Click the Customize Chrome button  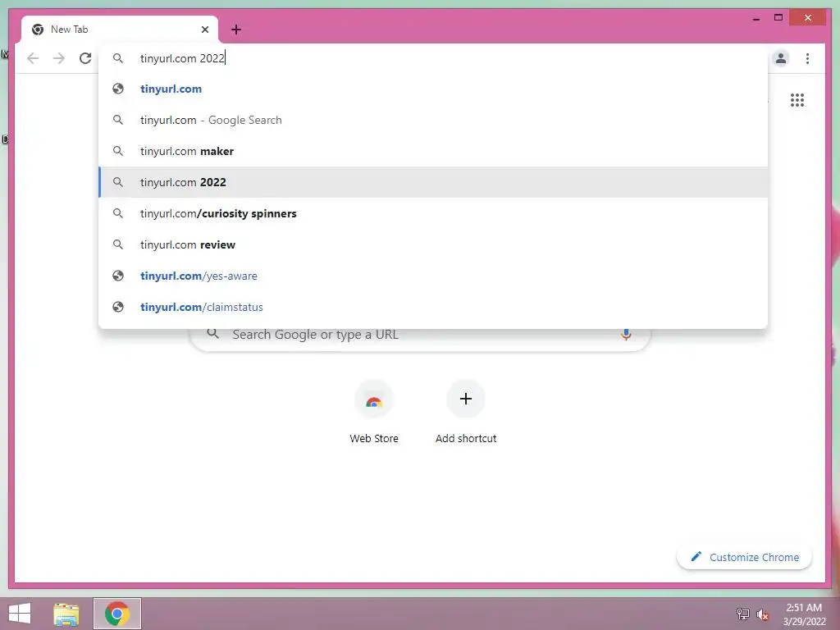(745, 557)
